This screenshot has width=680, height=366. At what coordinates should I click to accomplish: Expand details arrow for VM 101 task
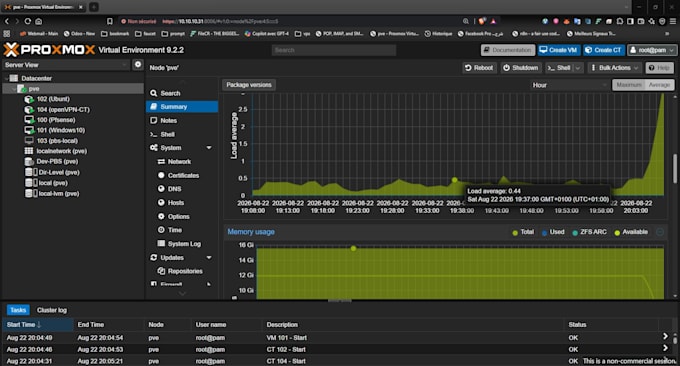(665, 336)
